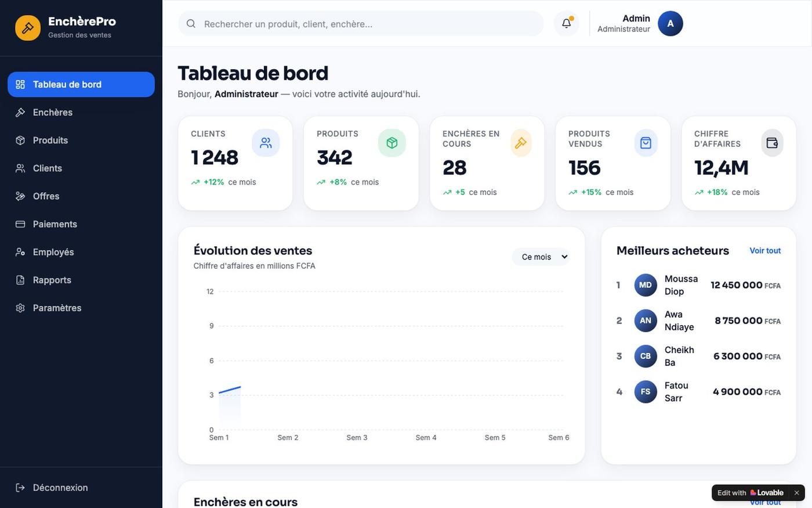Screen dimensions: 812x508
Task: Open the Clients page
Action: pos(81,168)
